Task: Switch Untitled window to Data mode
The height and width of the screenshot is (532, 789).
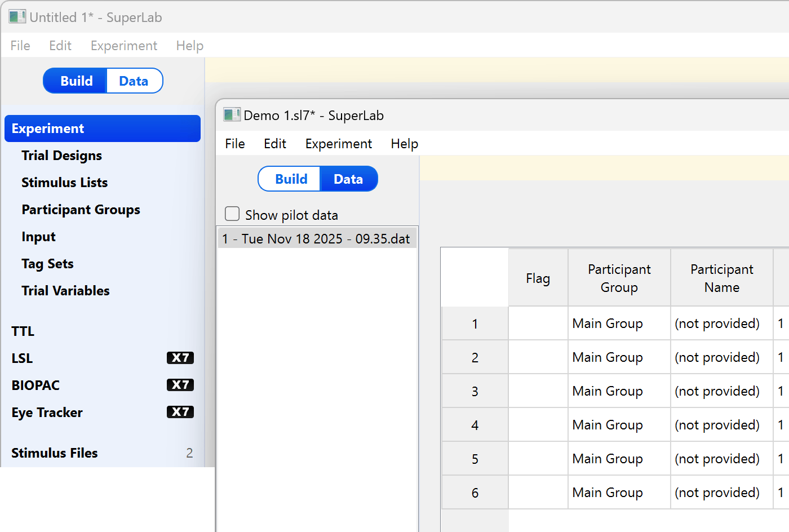Action: point(134,81)
